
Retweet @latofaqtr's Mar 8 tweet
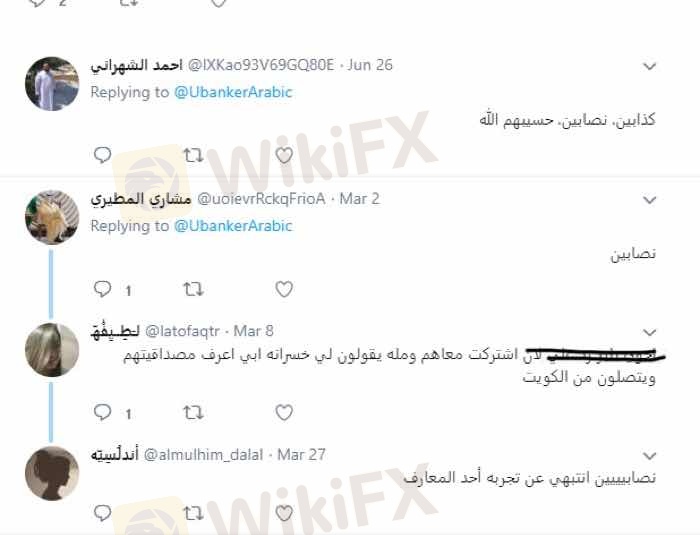[x=193, y=413]
